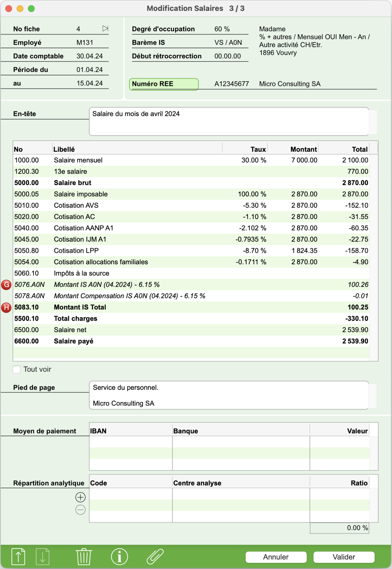Click the Date comptable value 30.04.24
The image size is (392, 569).
click(90, 56)
